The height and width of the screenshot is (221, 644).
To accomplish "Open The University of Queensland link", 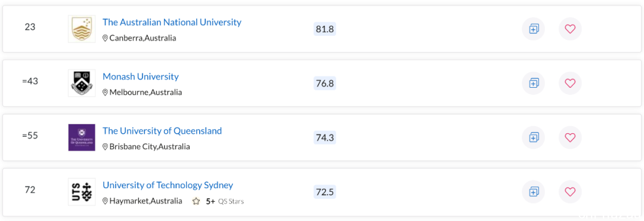I will pyautogui.click(x=162, y=131).
